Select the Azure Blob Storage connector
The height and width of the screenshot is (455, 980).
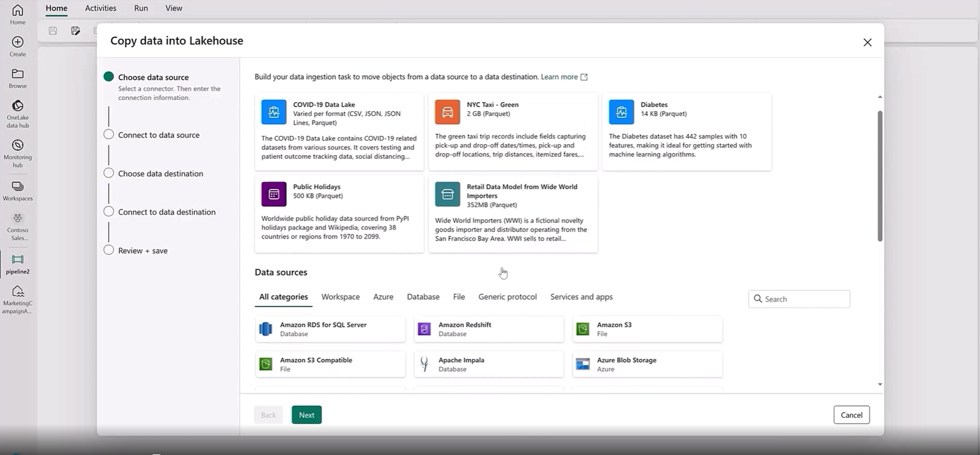click(647, 364)
